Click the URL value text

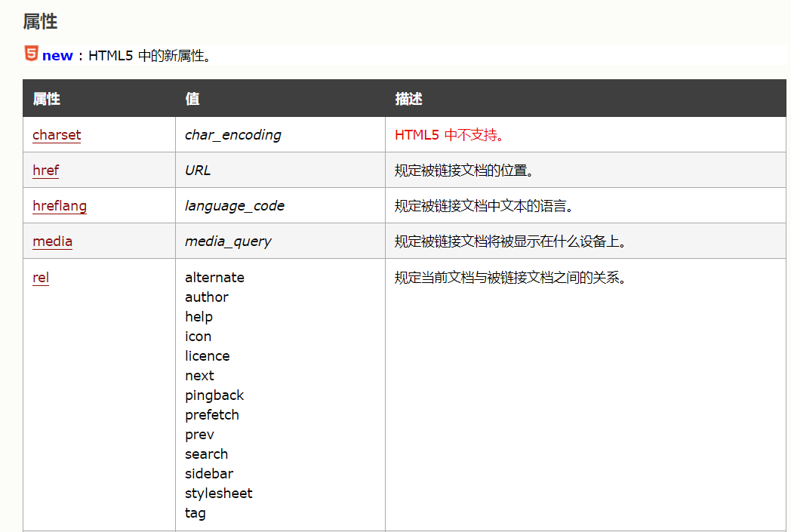[x=197, y=170]
